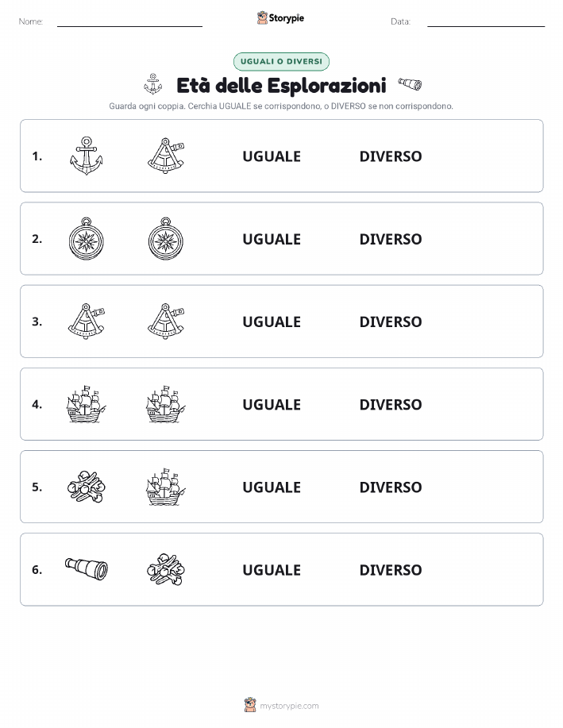Click the logs icon in row 6

click(166, 569)
